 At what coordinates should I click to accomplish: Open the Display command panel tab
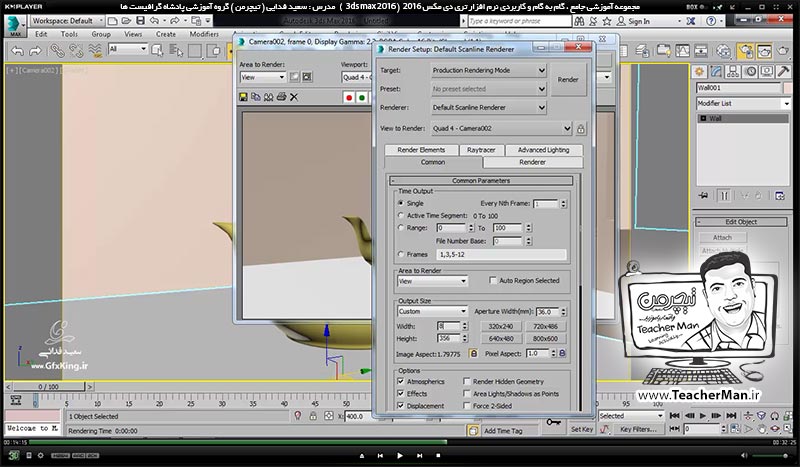766,71
